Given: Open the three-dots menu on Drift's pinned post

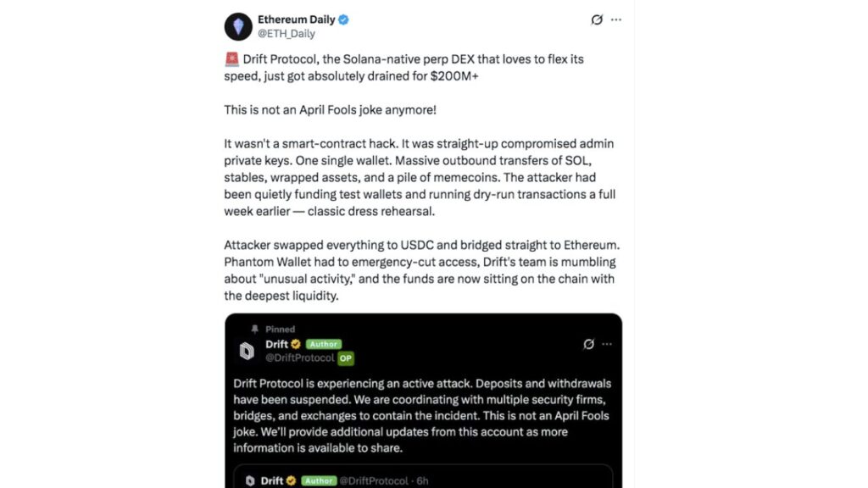Looking at the screenshot, I should (x=607, y=344).
